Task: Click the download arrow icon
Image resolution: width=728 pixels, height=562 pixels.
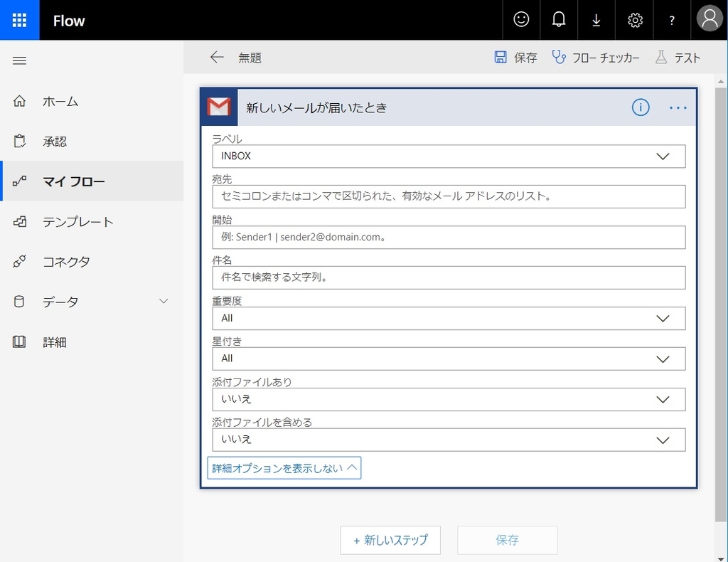Action: [596, 20]
